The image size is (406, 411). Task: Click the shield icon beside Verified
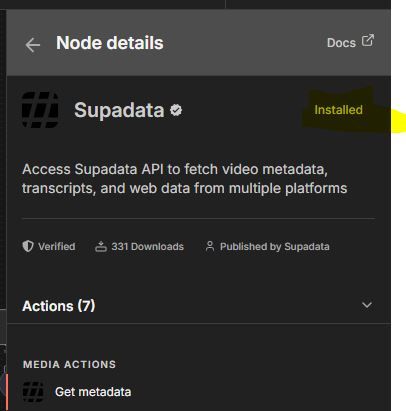coord(28,247)
